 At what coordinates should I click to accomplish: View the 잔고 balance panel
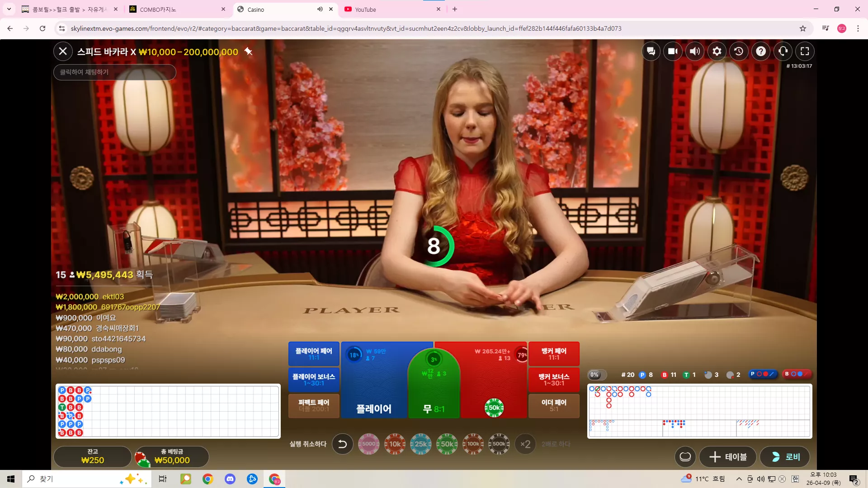click(93, 457)
